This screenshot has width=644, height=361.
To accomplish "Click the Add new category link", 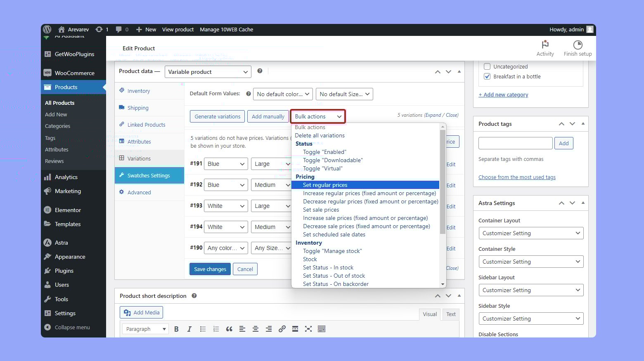I will (503, 94).
